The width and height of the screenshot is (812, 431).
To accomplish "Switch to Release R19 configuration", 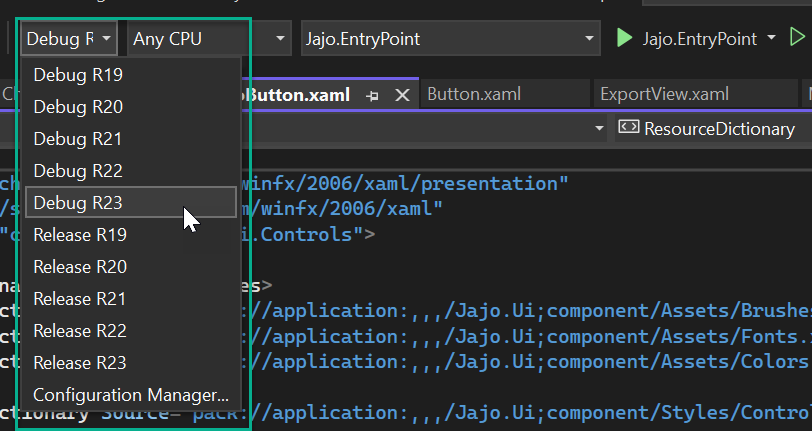I will coord(130,235).
